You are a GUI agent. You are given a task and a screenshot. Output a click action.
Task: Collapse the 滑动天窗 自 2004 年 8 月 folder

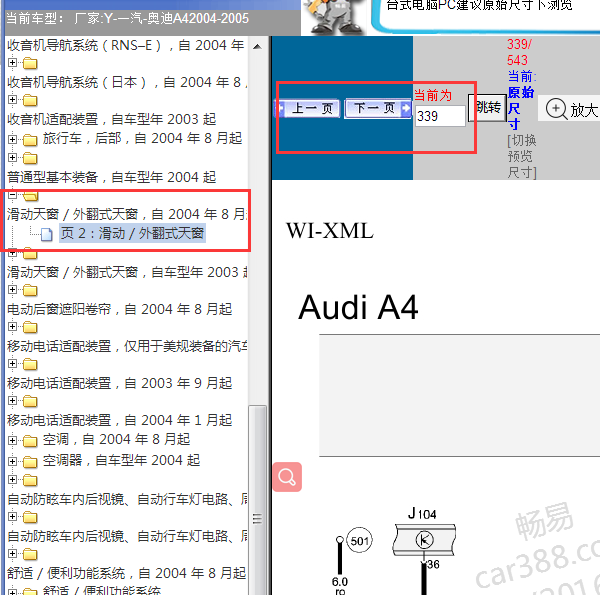12,195
